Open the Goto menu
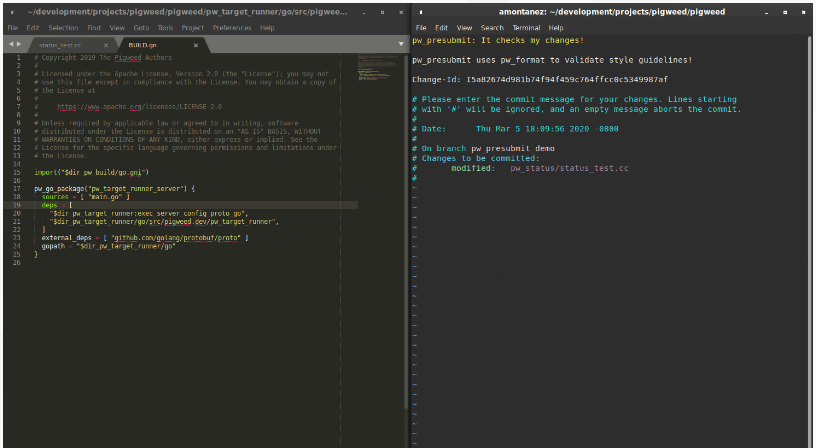816x448 pixels. click(141, 28)
